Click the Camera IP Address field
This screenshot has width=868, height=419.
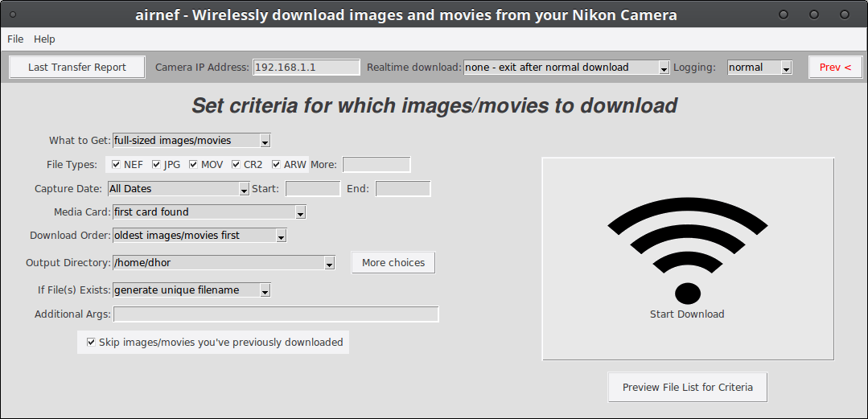click(x=306, y=68)
